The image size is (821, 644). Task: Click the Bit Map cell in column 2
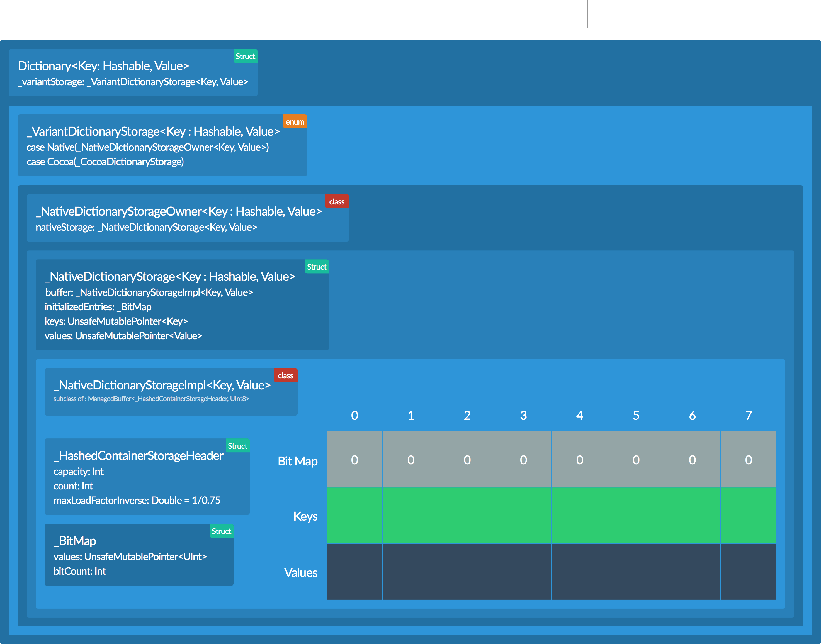(467, 459)
